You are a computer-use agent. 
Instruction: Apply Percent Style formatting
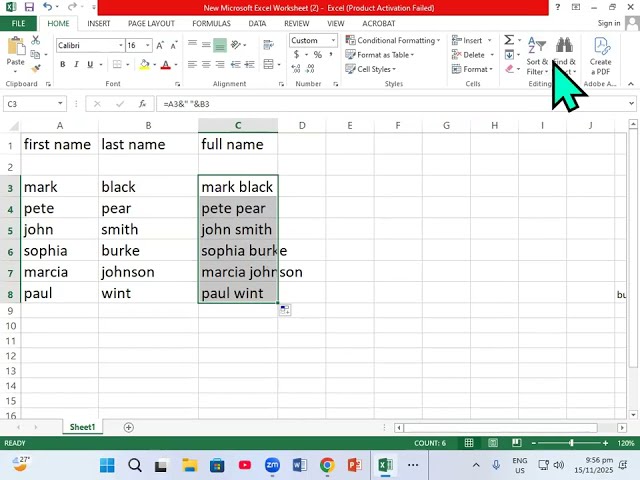pos(318,54)
